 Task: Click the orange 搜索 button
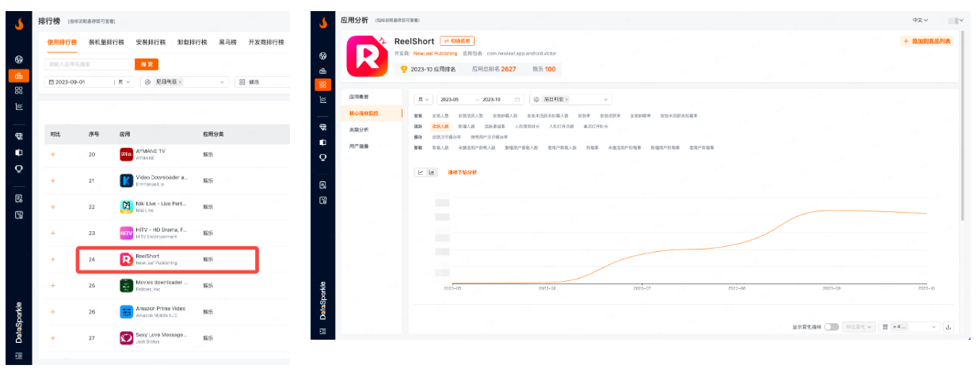click(147, 64)
